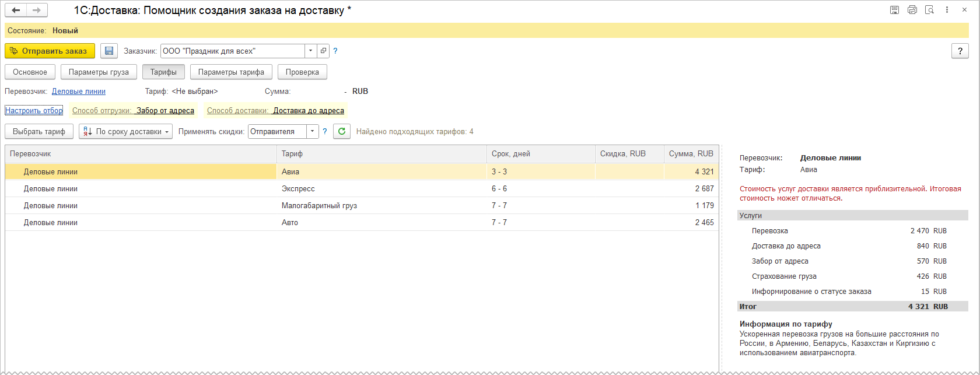
Task: Open the Настроить отбор link
Action: click(34, 111)
